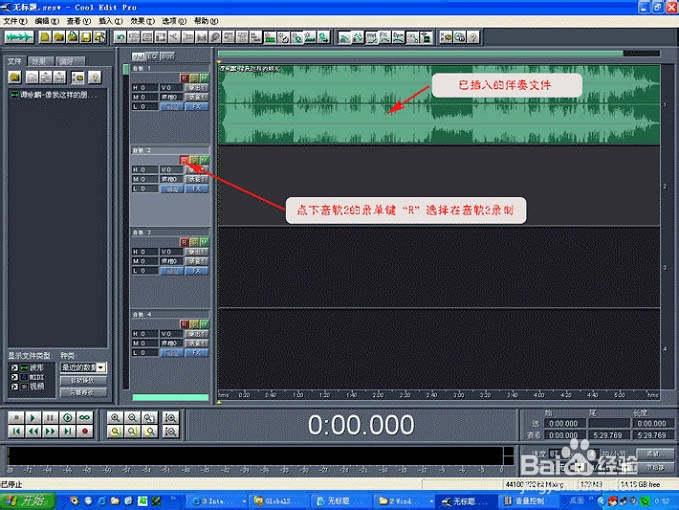Mute track 4 with its green M button

tap(204, 324)
